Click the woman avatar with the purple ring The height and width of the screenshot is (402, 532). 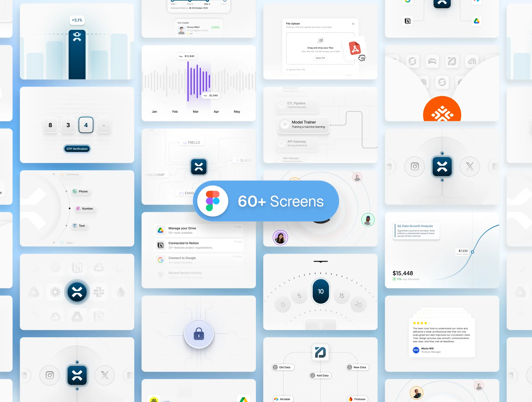(x=280, y=238)
